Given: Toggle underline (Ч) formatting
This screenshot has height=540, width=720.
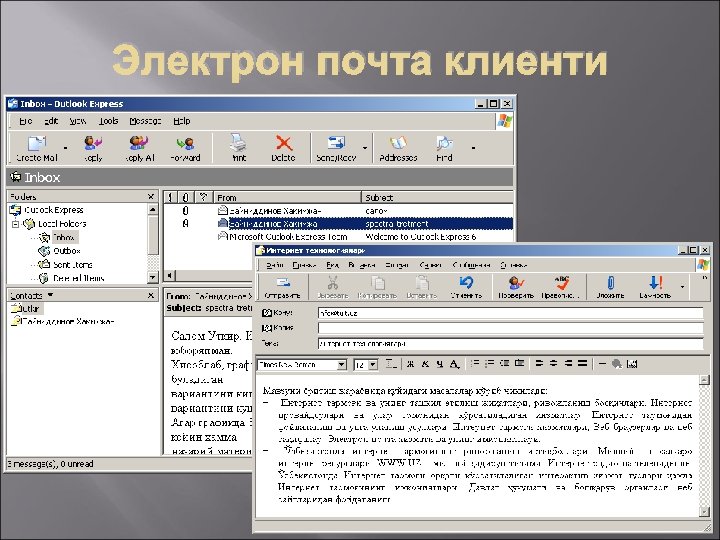Looking at the screenshot, I should (x=439, y=364).
